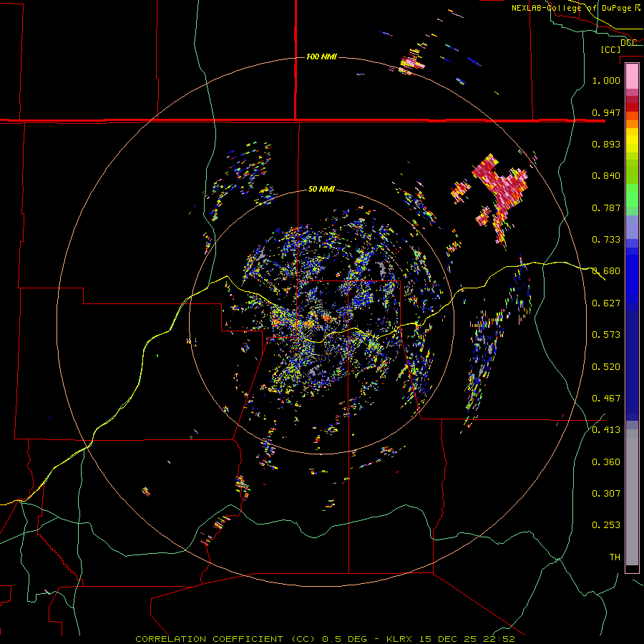Click the 0.360 scale value
The width and height of the screenshot is (644, 644).
(x=606, y=462)
